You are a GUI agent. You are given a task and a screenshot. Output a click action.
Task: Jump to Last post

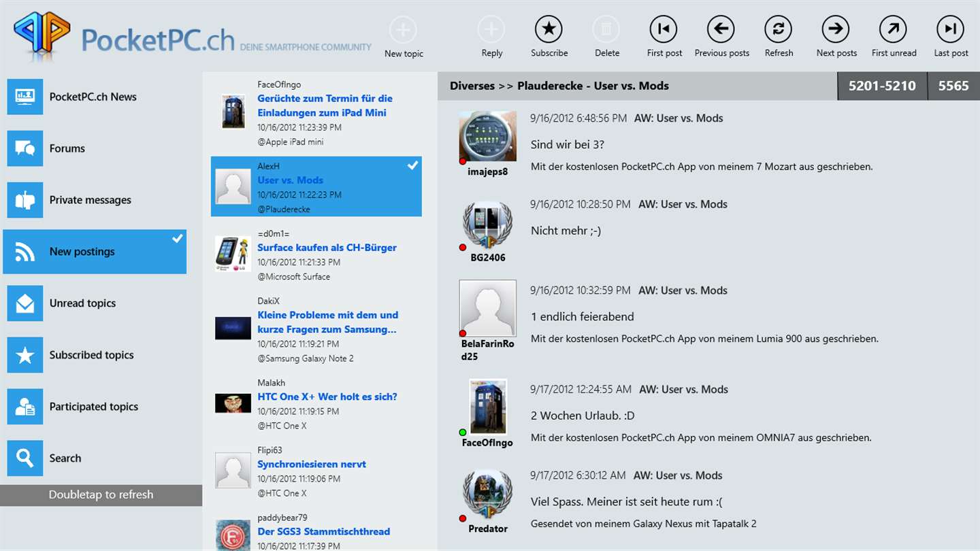click(x=951, y=30)
